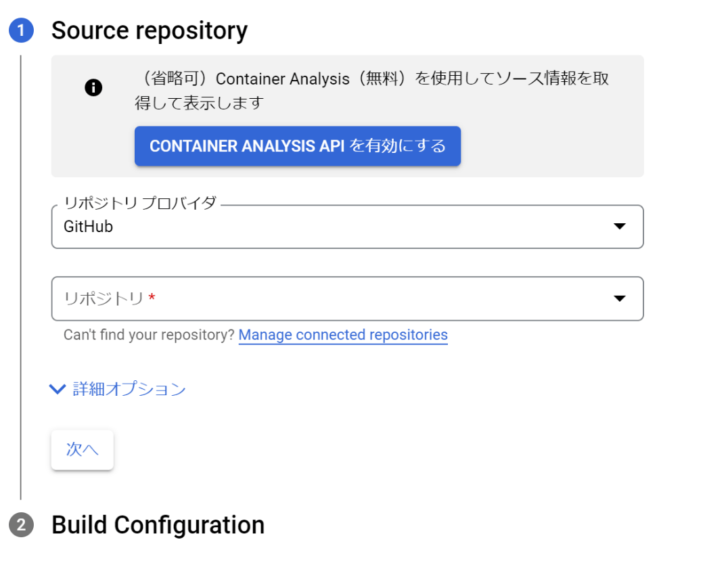This screenshot has height=588, width=728.
Task: Click the step 1 circle icon
Action: pos(22,30)
